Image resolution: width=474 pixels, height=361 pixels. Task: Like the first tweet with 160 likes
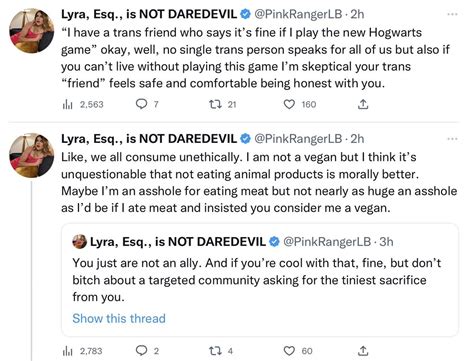click(x=289, y=104)
